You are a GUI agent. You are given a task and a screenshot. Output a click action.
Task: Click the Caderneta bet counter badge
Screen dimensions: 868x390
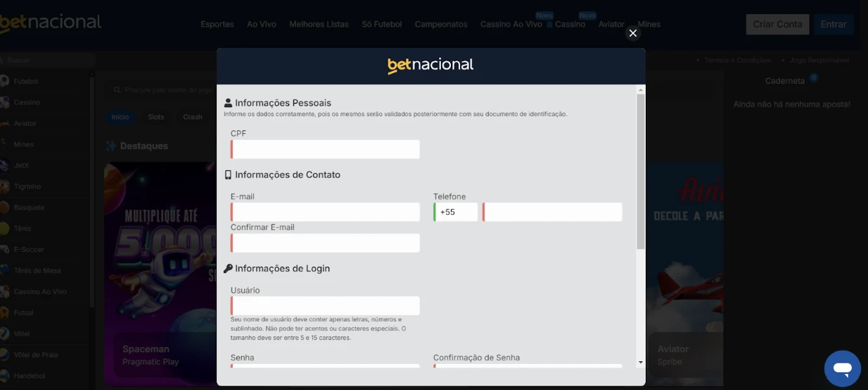(814, 77)
